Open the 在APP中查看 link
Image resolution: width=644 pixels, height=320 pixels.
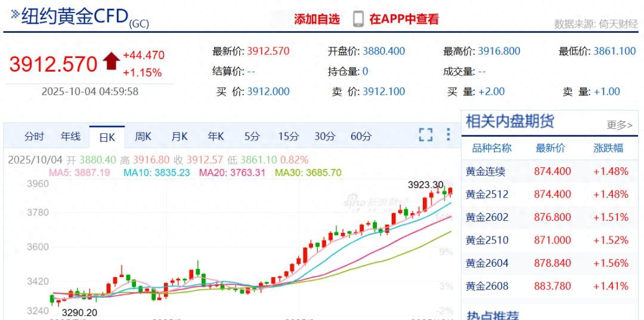click(404, 19)
